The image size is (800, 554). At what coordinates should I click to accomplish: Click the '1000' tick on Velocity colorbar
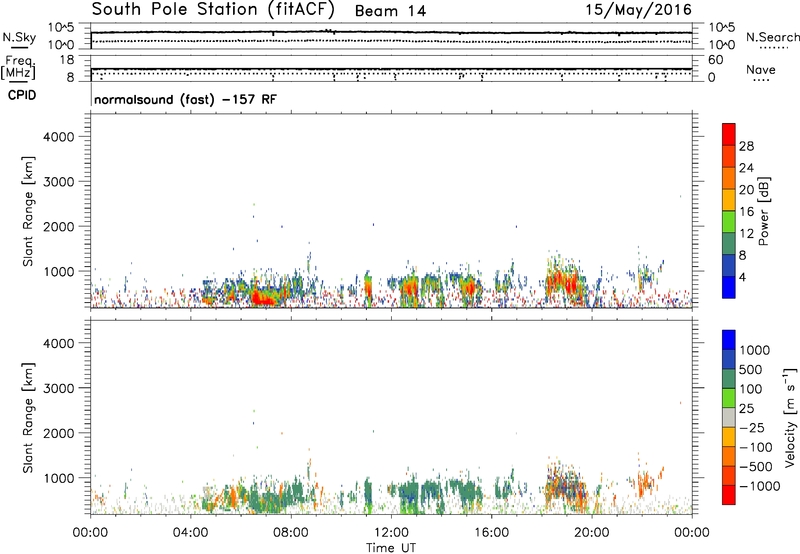pos(754,350)
